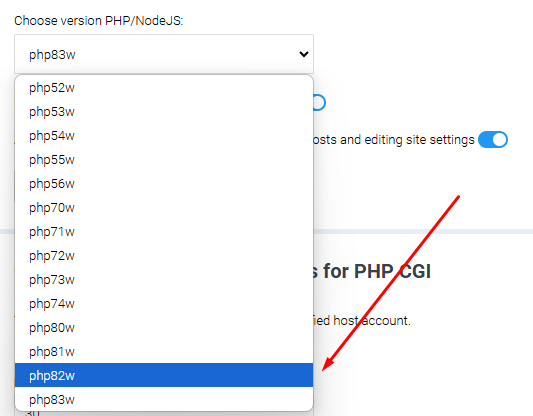The width and height of the screenshot is (533, 416).
Task: Select php52w from the list
Action: (164, 88)
